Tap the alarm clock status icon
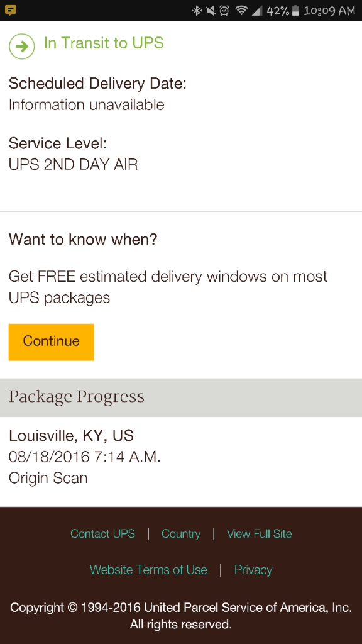 tap(224, 11)
